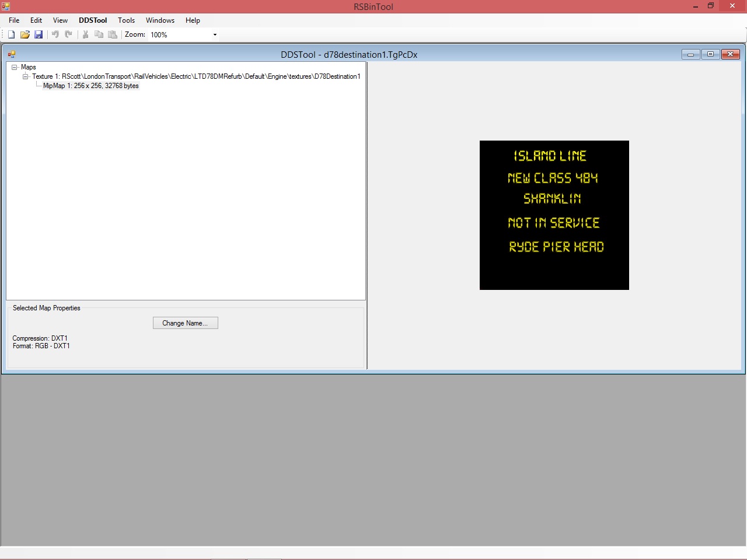
Task: Click the DDSTool child window icon
Action: click(12, 54)
